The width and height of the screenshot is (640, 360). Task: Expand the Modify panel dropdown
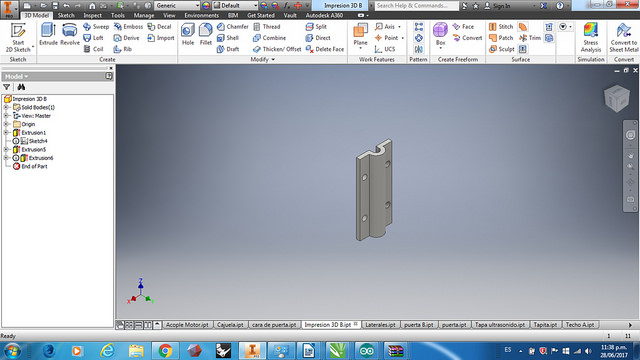[262, 60]
